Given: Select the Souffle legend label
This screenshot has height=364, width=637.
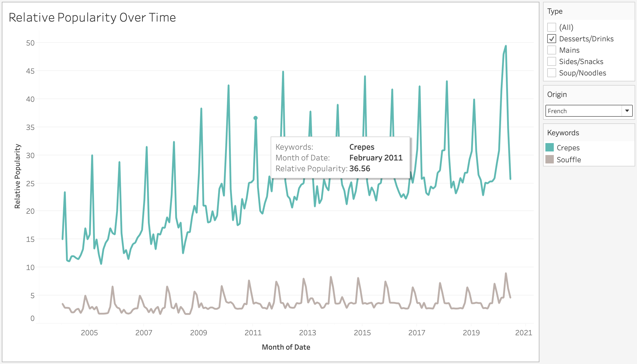Looking at the screenshot, I should pyautogui.click(x=568, y=160).
